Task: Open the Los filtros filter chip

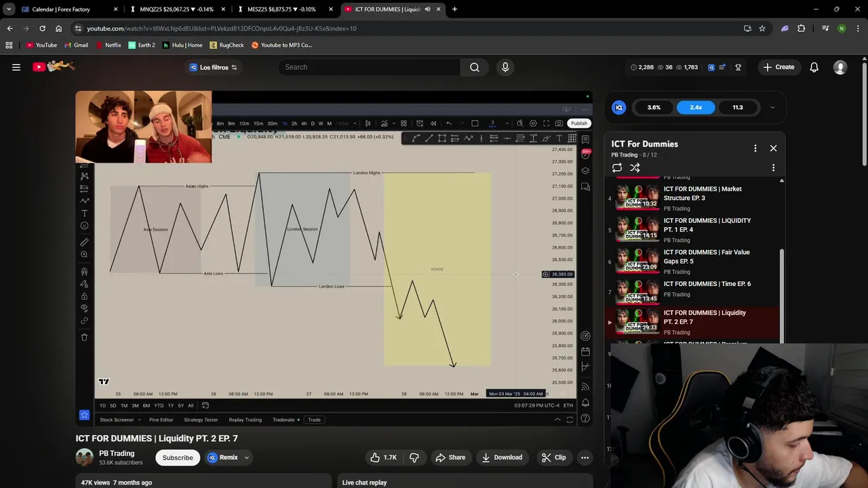Action: tap(214, 67)
